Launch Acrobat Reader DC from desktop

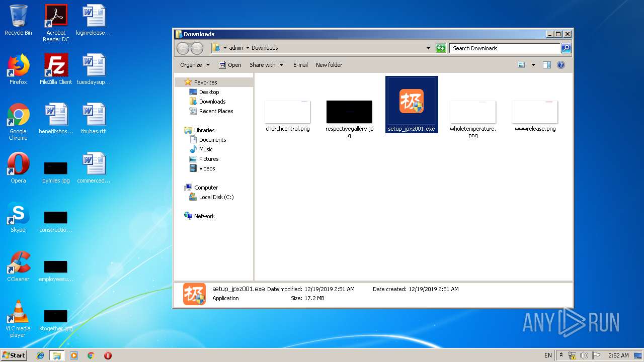[x=56, y=23]
